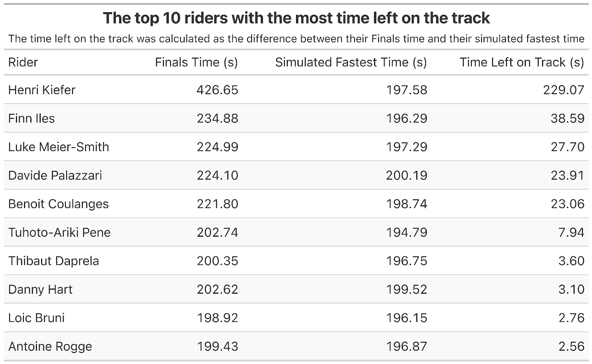The image size is (592, 364).
Task: Click Luke Meier-Smith's name
Action: tap(58, 147)
